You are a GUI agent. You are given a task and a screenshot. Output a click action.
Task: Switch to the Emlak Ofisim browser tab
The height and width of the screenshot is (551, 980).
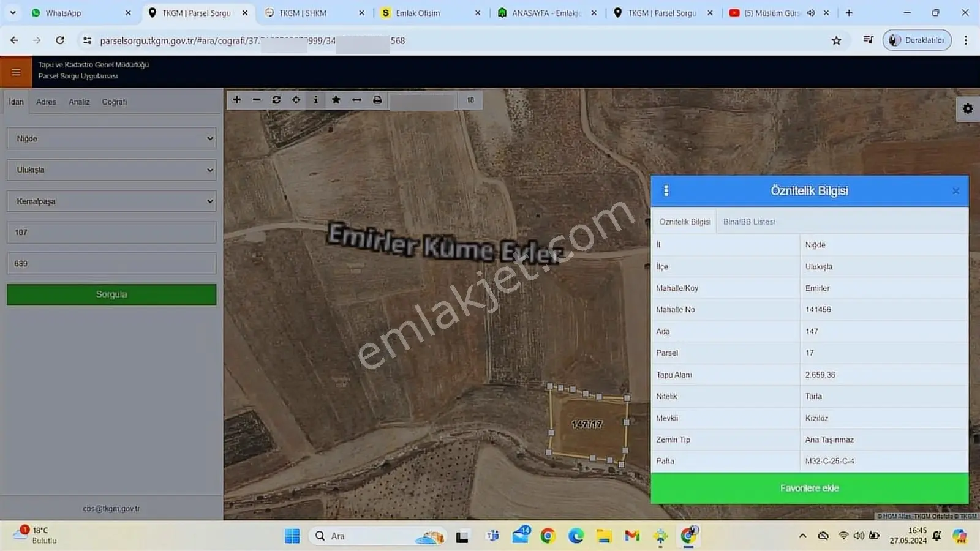[431, 13]
